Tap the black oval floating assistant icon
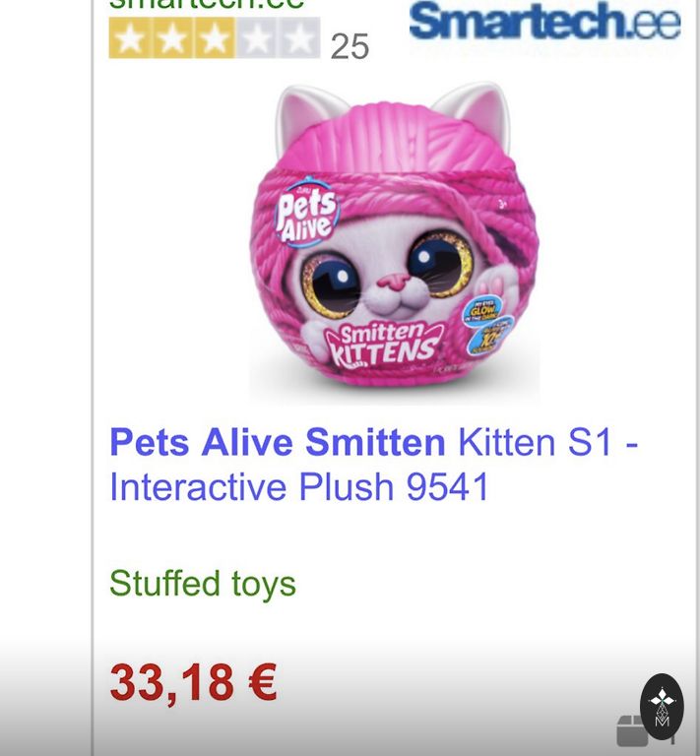 click(662, 706)
